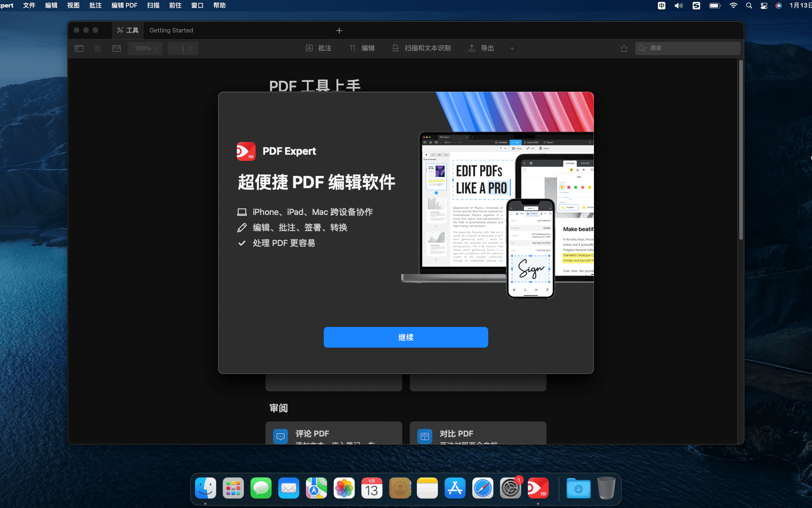Viewport: 812px width, 508px height.
Task: Click the share icon near the search bar
Action: (x=624, y=48)
